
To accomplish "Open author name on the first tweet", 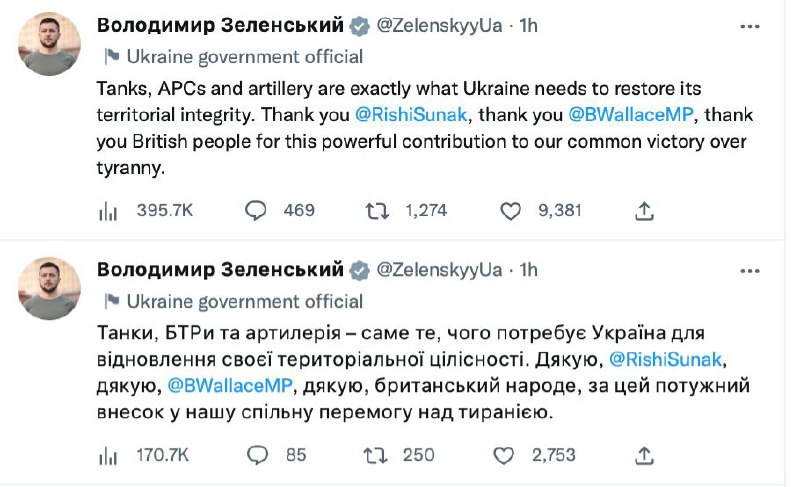I will 219,25.
